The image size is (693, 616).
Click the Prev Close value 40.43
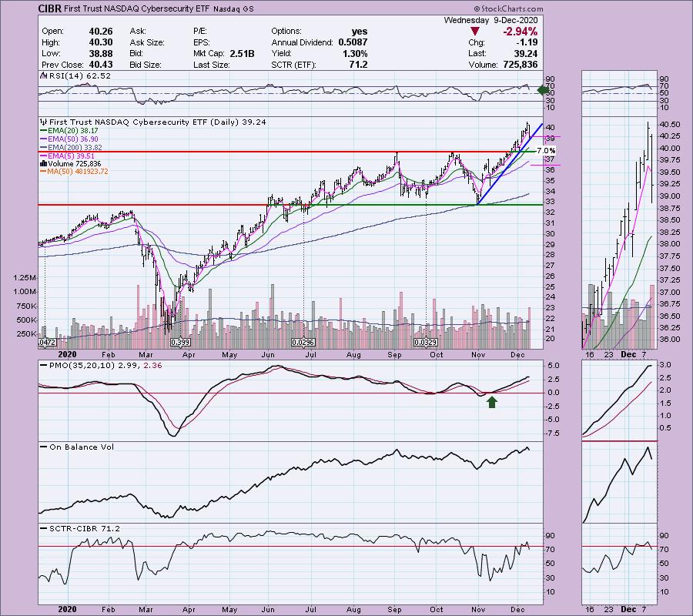[101, 65]
